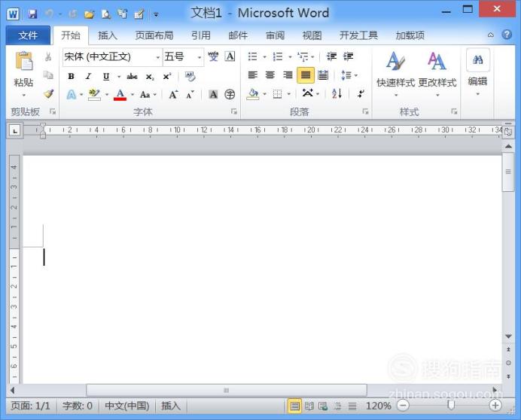The image size is (521, 420).
Task: Open the Paragraph dialog launcher in 段落
Action: pyautogui.click(x=365, y=111)
